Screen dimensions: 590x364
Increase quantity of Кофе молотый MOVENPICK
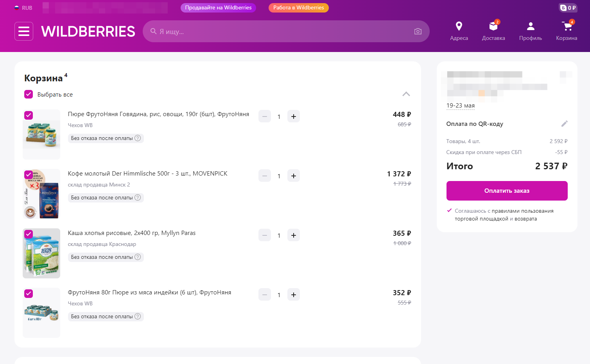pos(294,176)
